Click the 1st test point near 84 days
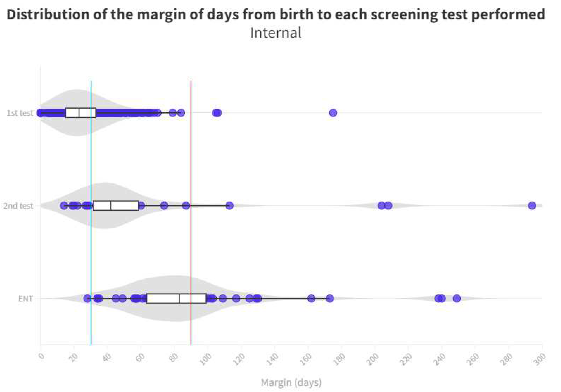561x392 pixels. click(x=181, y=113)
